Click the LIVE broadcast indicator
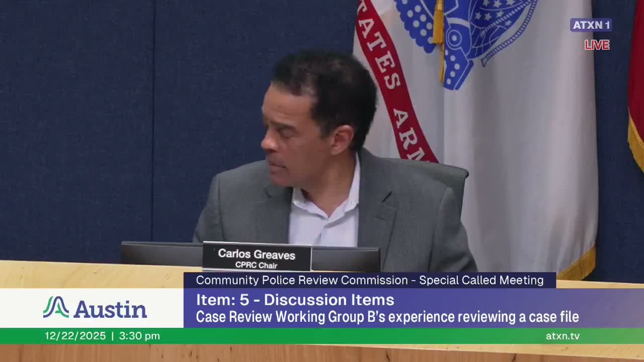The image size is (644, 362). click(596, 45)
